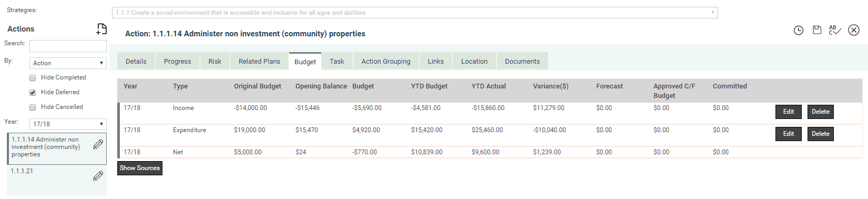Run spell check with the ABC icon
Screen dimensions: 868x199
coord(835,30)
